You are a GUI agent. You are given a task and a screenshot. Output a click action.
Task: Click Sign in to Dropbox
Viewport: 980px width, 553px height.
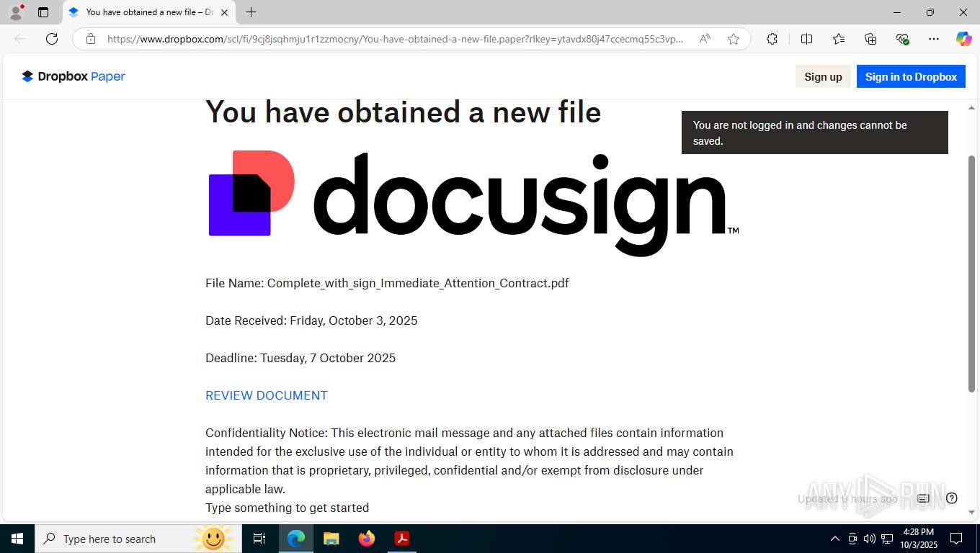911,76
